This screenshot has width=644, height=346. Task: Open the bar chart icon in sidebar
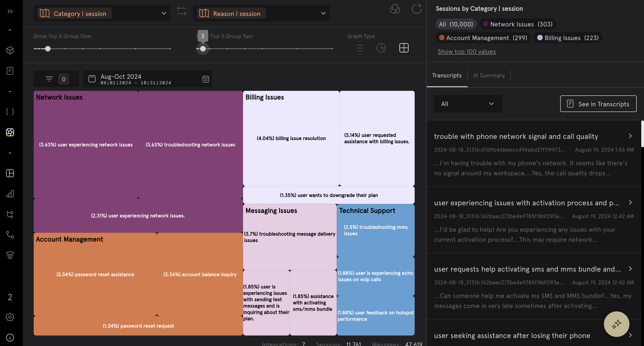(x=10, y=194)
